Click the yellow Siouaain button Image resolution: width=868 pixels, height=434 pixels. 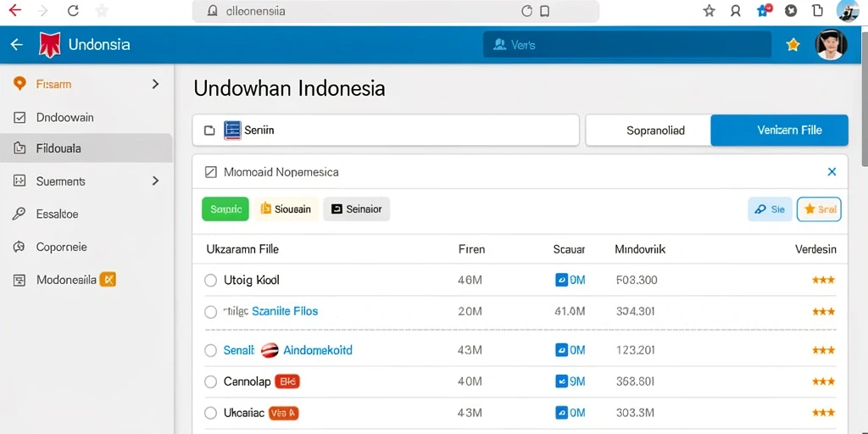[x=287, y=209]
